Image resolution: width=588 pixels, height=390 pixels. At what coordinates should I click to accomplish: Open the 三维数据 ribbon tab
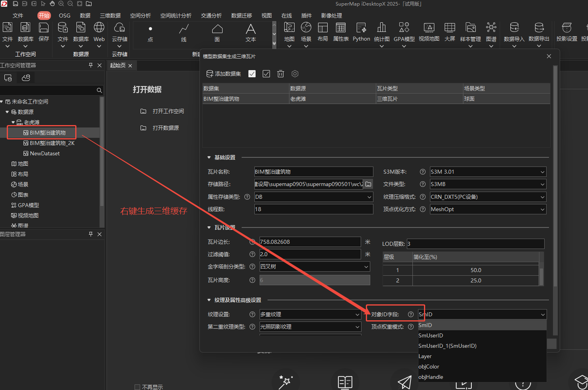pos(110,16)
